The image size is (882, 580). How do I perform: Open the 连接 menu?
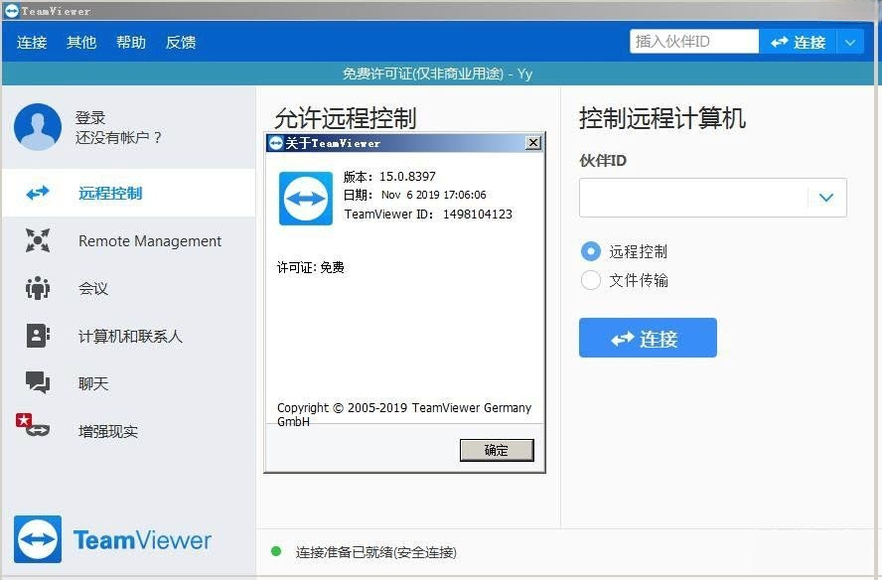(32, 42)
